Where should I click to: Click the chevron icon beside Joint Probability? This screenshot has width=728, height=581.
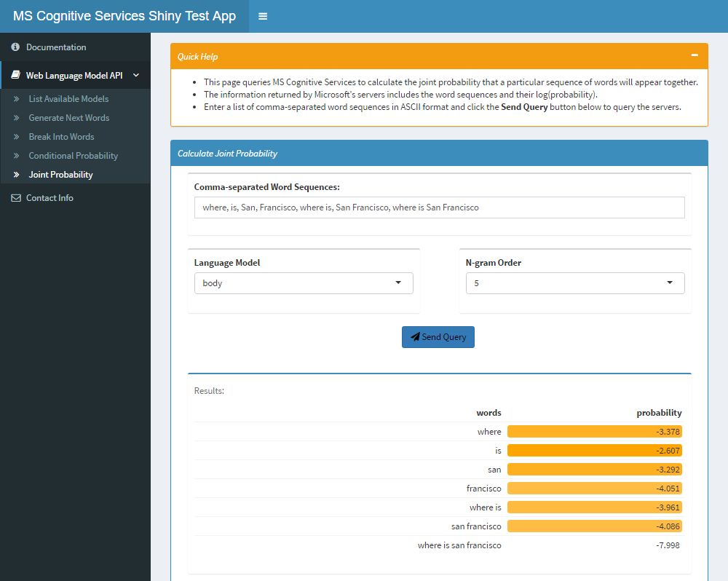click(16, 175)
